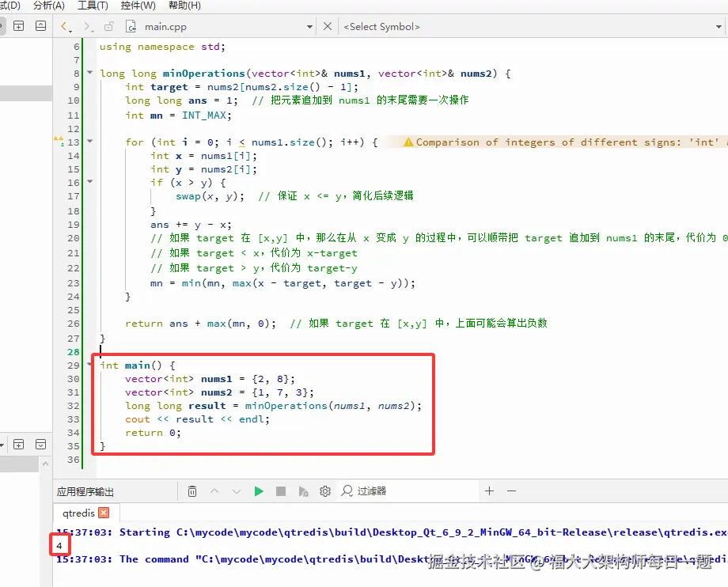
Task: Click the minOperations call on line 32
Action: (x=333, y=406)
